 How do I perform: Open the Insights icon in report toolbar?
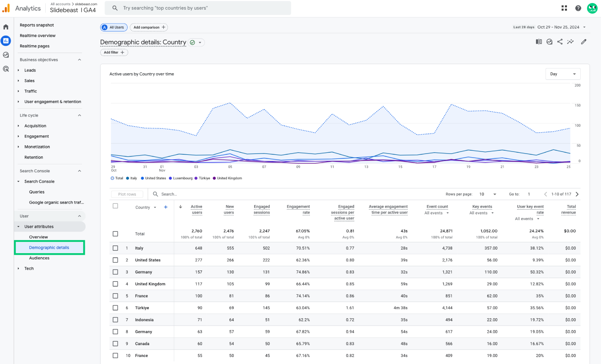click(x=549, y=42)
